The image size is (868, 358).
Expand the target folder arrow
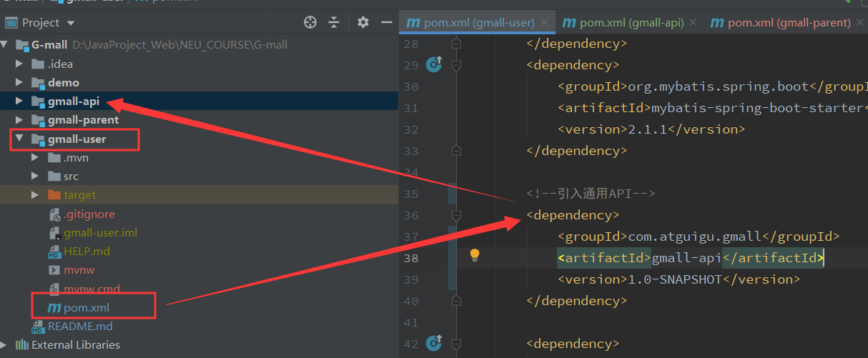coord(35,194)
